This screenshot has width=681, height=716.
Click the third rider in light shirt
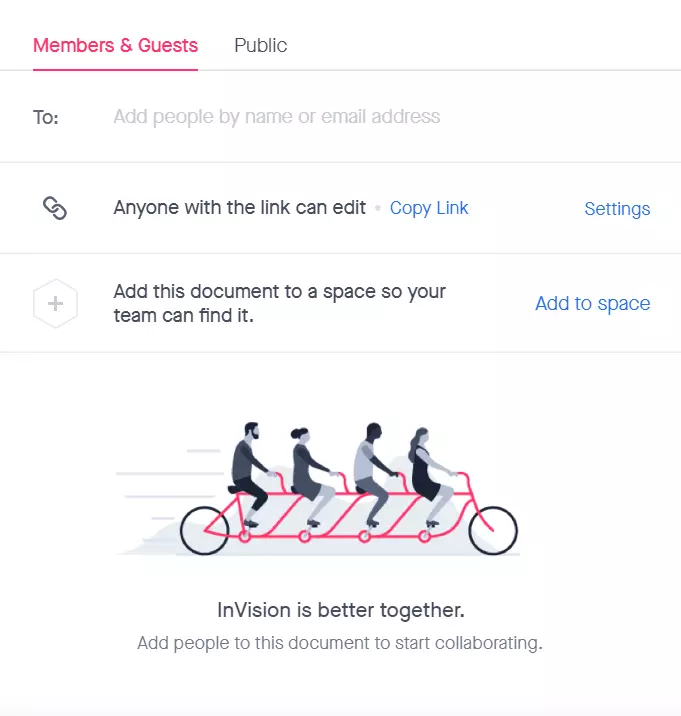(x=374, y=473)
